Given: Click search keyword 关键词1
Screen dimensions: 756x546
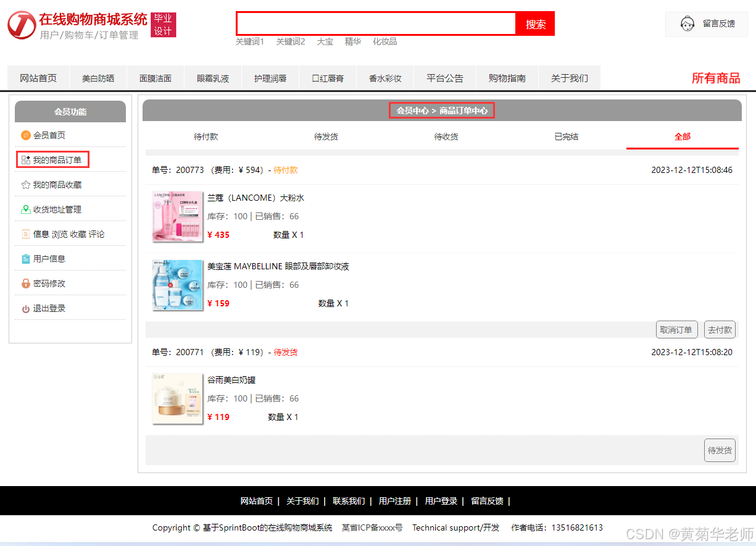Looking at the screenshot, I should tap(249, 41).
